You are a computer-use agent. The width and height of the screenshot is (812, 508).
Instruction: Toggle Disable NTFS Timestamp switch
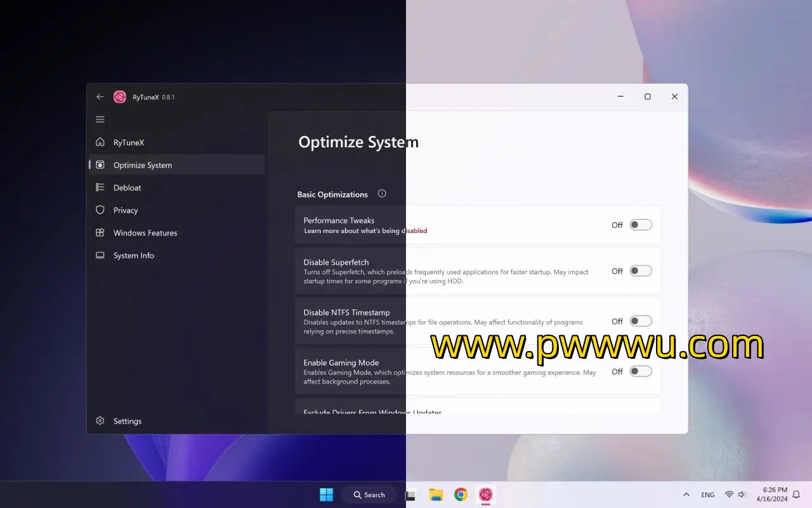point(640,321)
